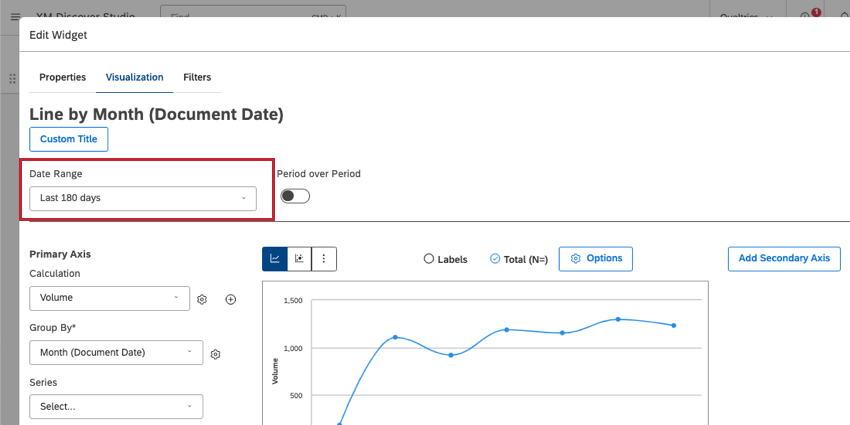Open chart Options button

[595, 258]
